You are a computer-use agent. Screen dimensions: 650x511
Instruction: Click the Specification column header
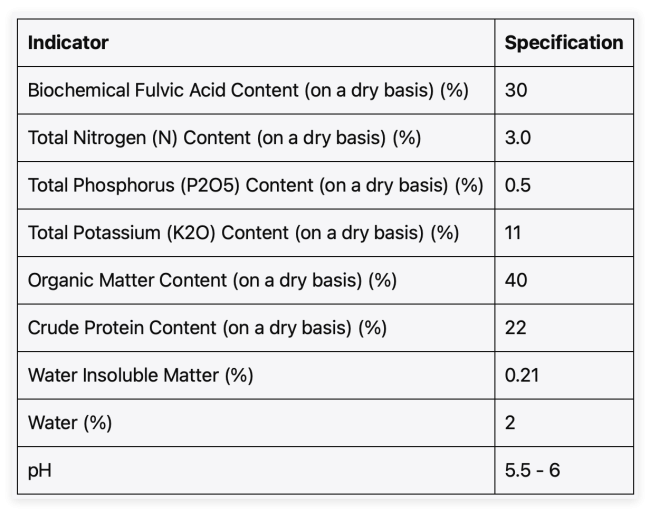click(x=564, y=42)
